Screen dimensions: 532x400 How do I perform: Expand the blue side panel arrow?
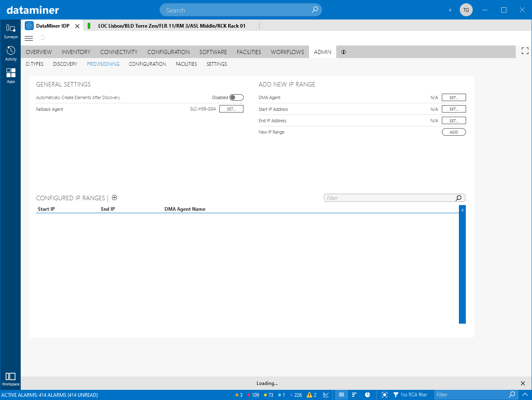click(462, 210)
